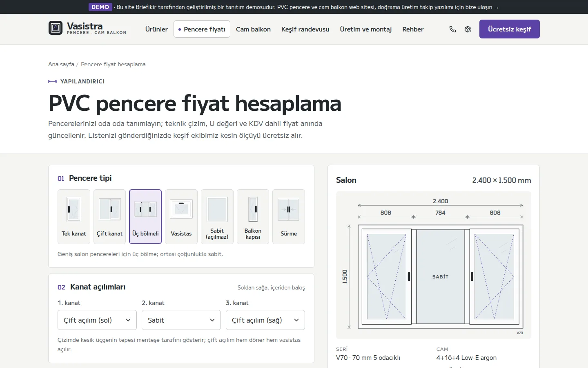Image resolution: width=588 pixels, height=368 pixels.
Task: Open Üretim ve montaj page
Action: tap(366, 29)
